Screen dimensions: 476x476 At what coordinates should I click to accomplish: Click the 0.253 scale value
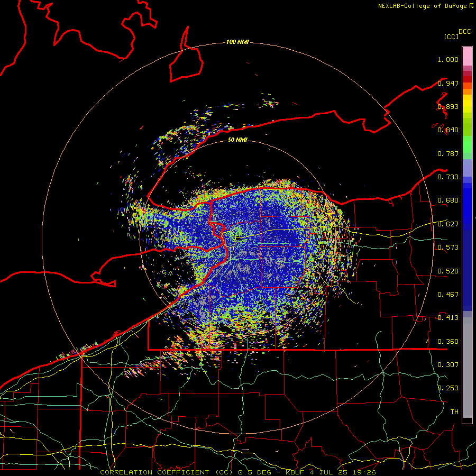pyautogui.click(x=448, y=388)
